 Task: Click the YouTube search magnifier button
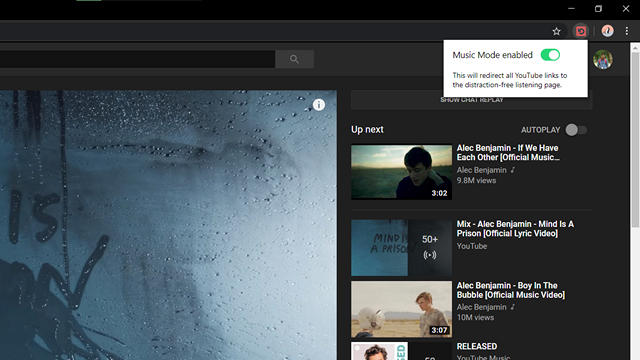point(294,59)
